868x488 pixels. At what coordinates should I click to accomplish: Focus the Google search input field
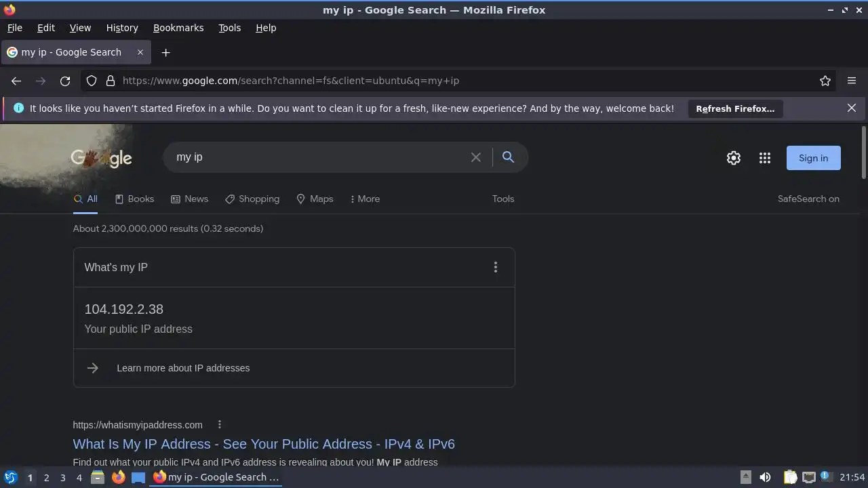click(319, 157)
